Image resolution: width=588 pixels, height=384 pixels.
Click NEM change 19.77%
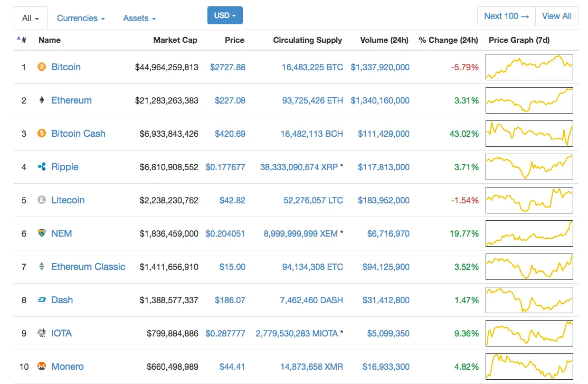click(x=464, y=233)
